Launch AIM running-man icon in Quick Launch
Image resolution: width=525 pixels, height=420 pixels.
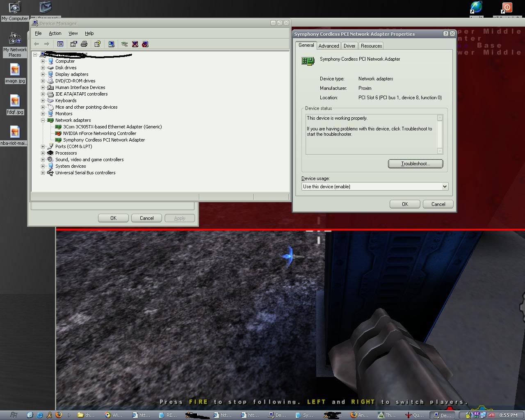49,415
